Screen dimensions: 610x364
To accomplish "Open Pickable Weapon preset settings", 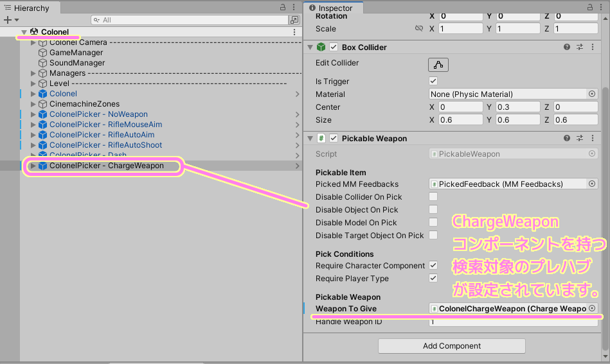I will pos(580,138).
